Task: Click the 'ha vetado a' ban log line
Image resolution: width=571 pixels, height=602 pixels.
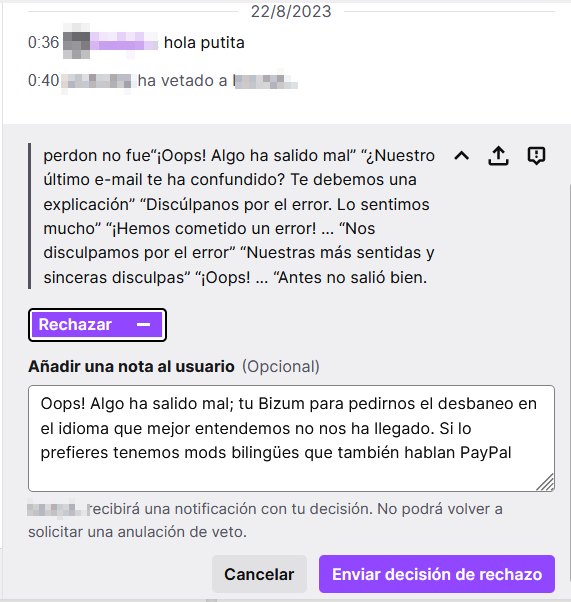Action: pos(182,81)
